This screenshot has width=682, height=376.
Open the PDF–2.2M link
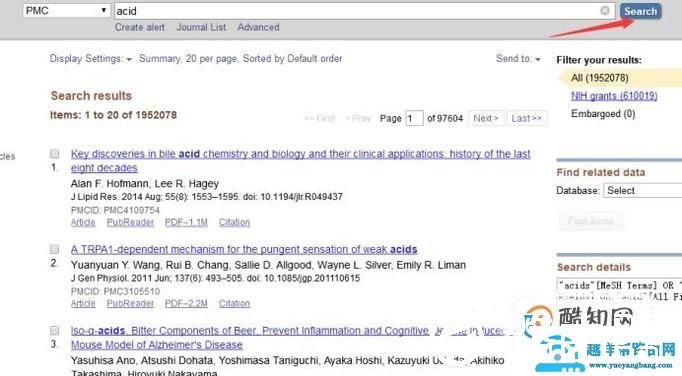pyautogui.click(x=186, y=303)
